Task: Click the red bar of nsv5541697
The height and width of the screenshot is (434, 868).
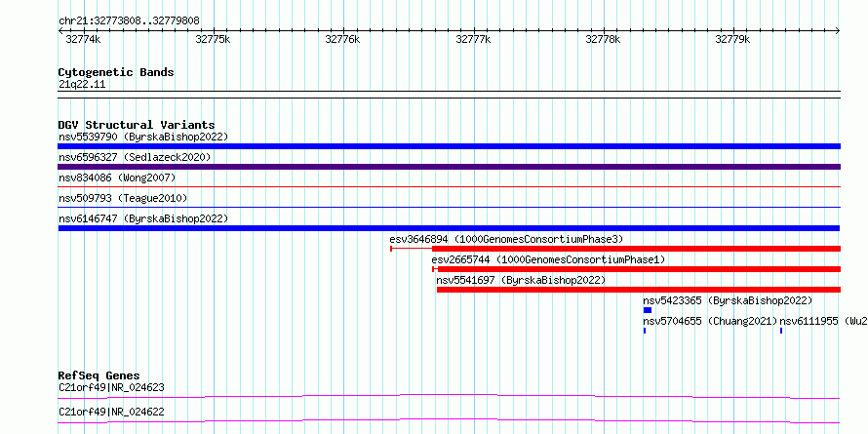Action: (x=639, y=290)
